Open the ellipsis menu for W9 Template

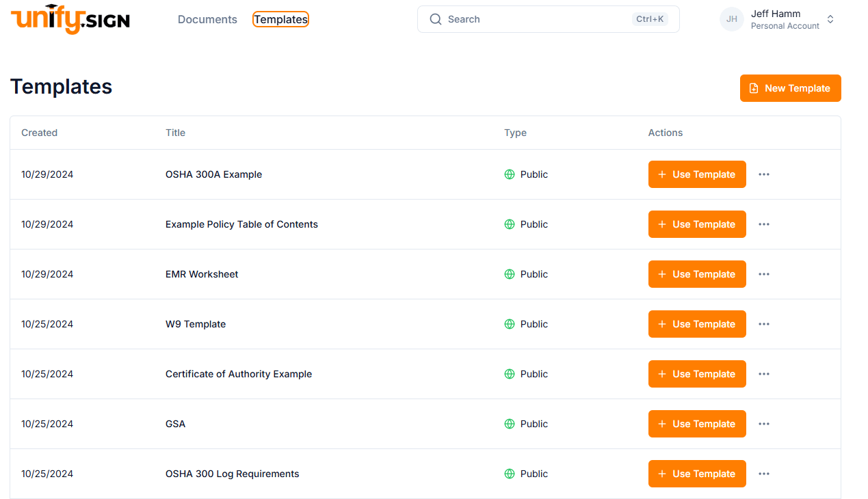(x=764, y=324)
